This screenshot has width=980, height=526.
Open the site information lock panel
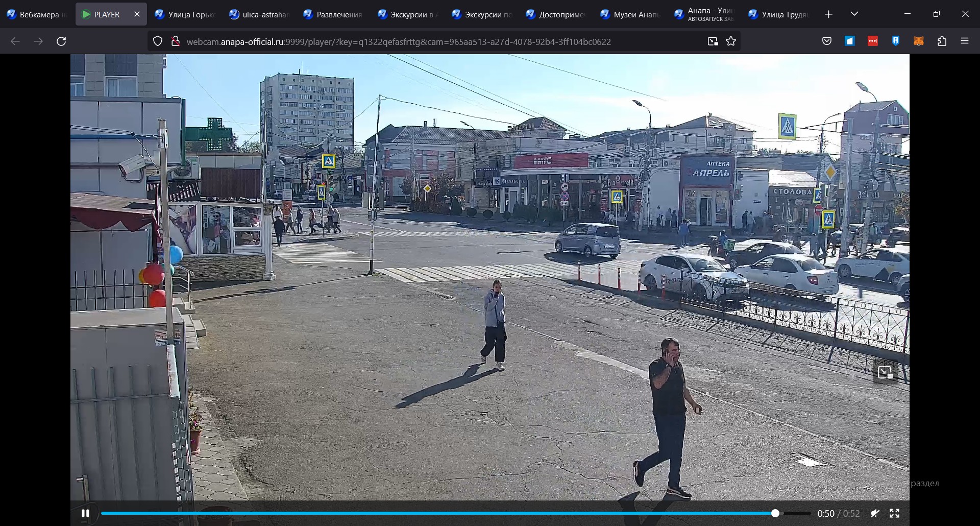pos(176,41)
